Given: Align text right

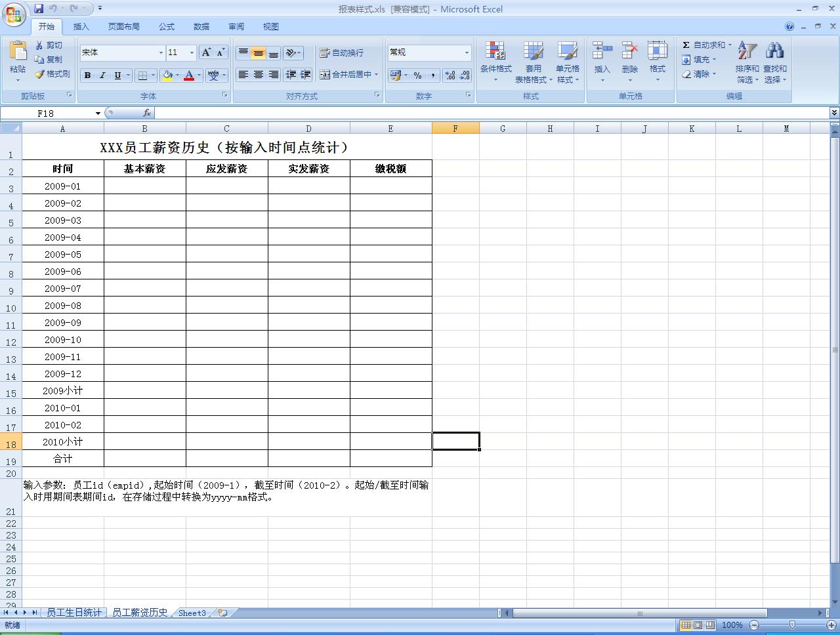Looking at the screenshot, I should [274, 75].
